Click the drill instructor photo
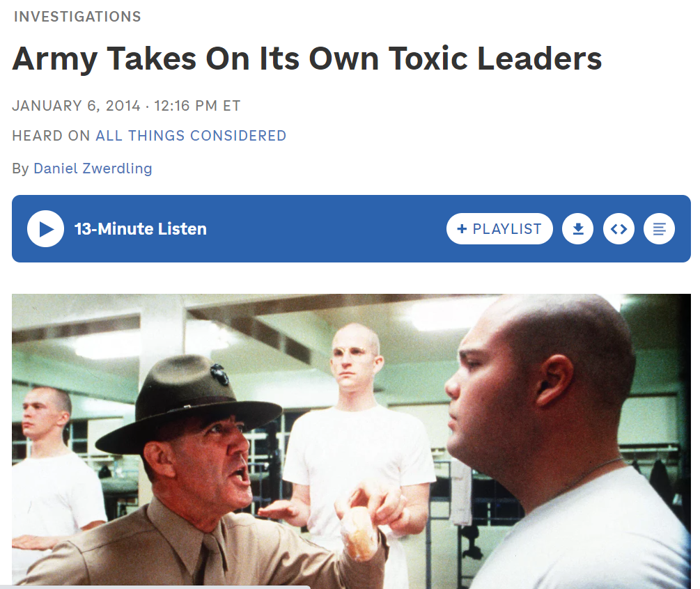 pyautogui.click(x=351, y=441)
